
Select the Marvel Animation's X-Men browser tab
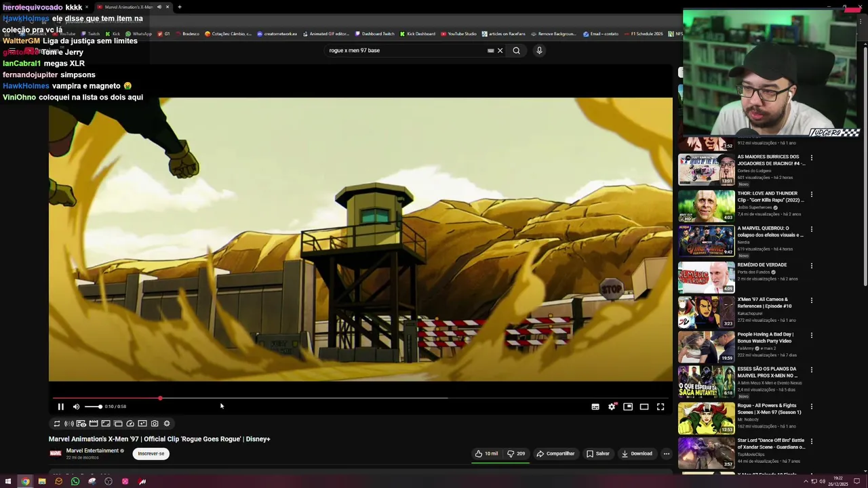tap(133, 7)
